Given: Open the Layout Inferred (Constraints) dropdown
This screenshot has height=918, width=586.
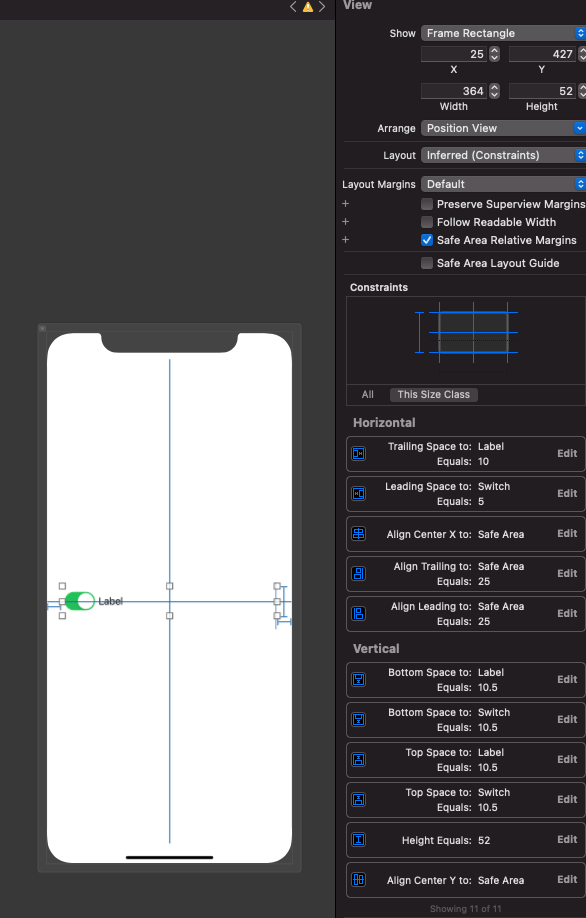Looking at the screenshot, I should click(503, 155).
